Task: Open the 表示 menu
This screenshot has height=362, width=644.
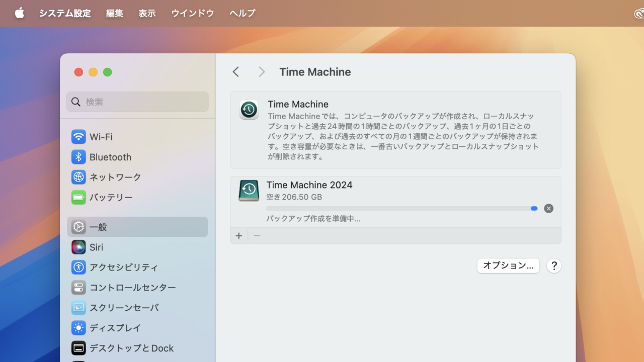Action: pyautogui.click(x=147, y=14)
